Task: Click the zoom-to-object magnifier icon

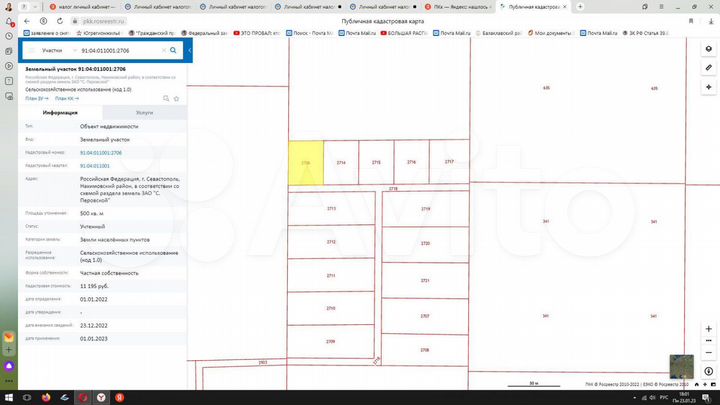Action: (165, 98)
